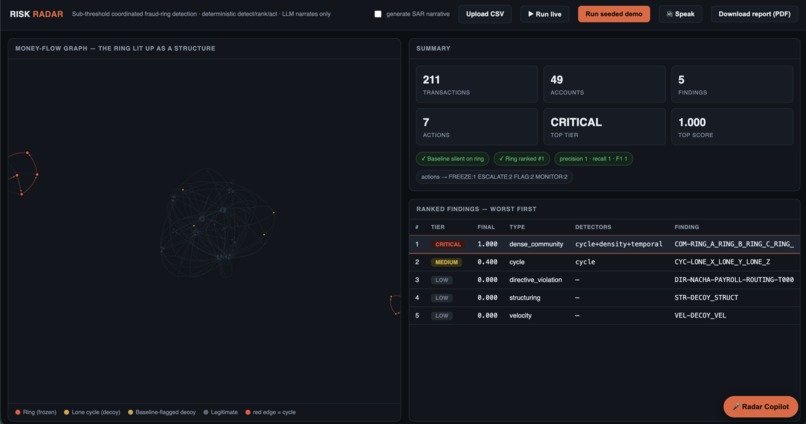Select the structuring type cell
The image size is (806, 424).
[x=524, y=298]
